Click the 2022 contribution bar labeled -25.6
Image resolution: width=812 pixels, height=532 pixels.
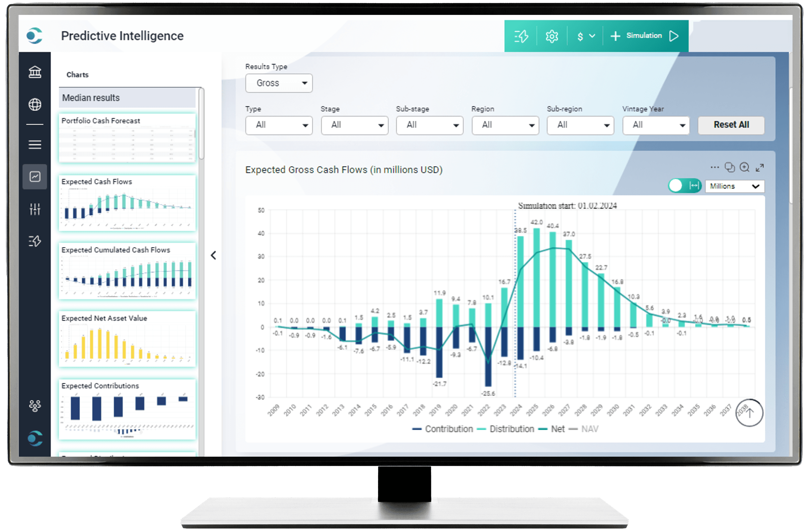pyautogui.click(x=488, y=357)
